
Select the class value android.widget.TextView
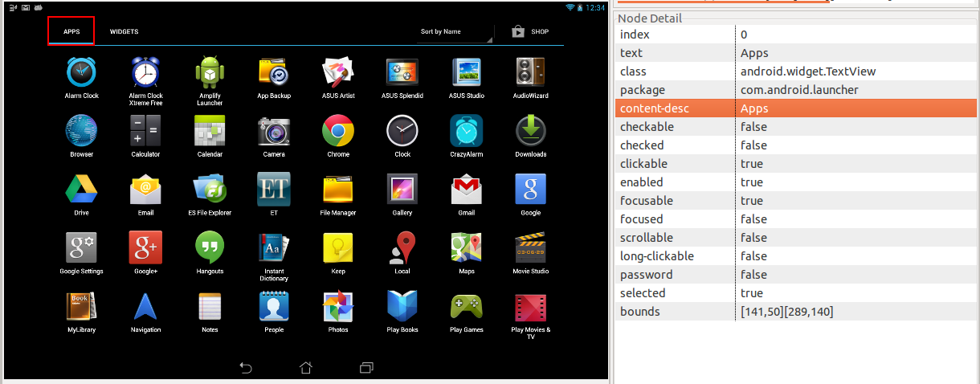click(x=808, y=71)
